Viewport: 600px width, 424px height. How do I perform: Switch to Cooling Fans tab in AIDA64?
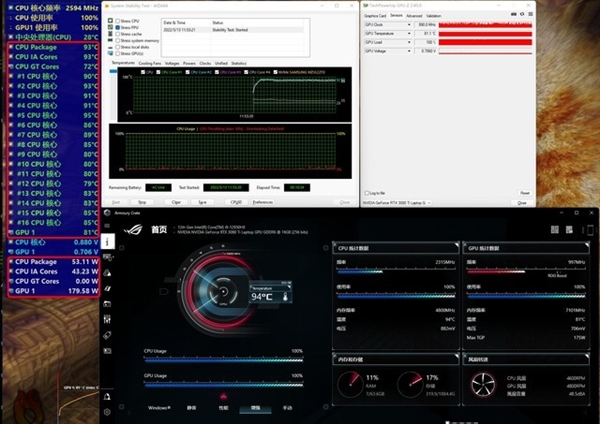[150, 63]
